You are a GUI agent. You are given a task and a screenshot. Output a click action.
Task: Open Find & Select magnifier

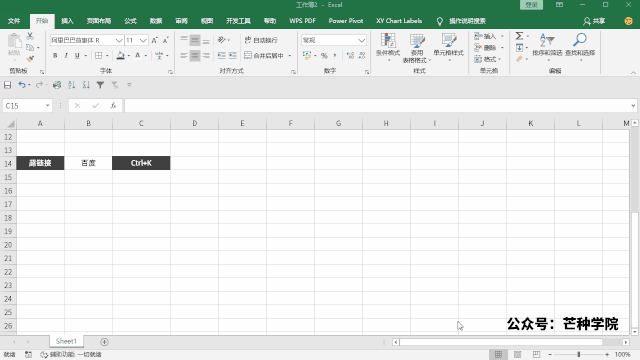[580, 47]
